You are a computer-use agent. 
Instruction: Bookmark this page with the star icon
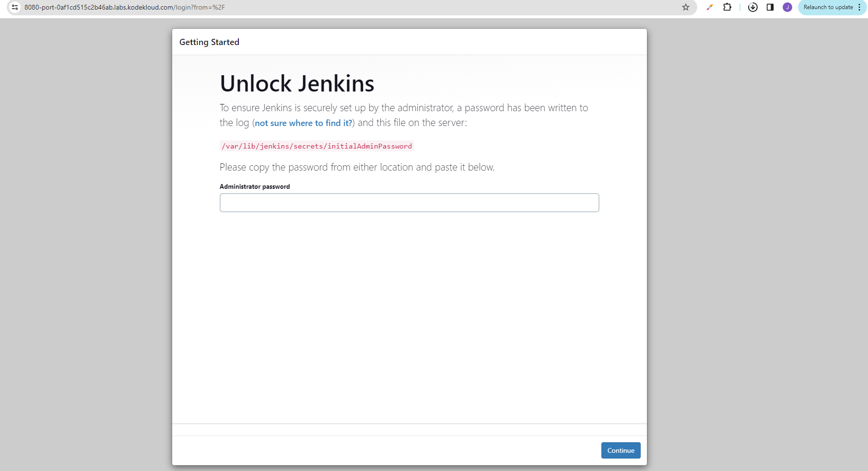coord(686,7)
